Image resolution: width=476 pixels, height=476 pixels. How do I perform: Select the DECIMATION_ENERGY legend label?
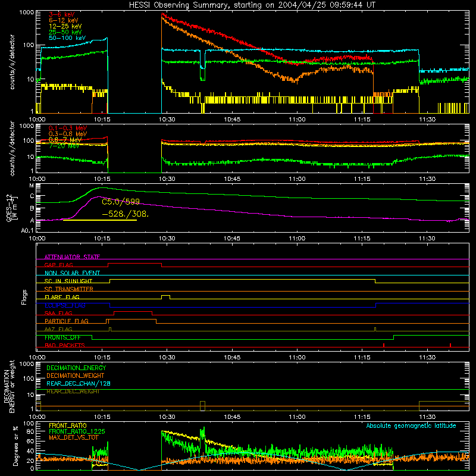[x=76, y=368]
